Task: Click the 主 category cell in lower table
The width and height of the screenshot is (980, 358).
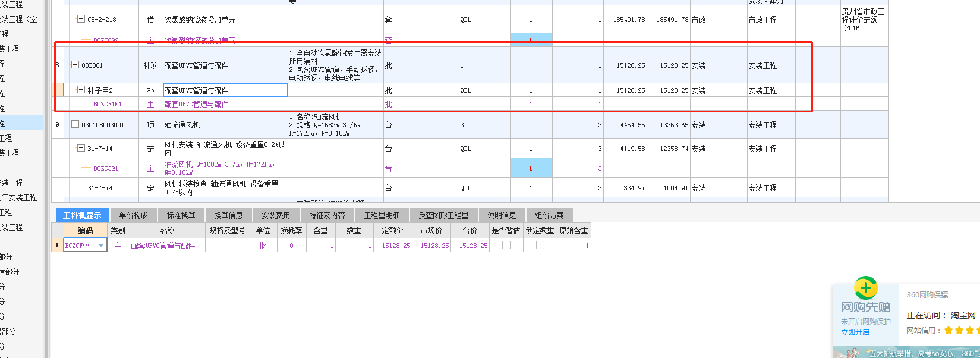Action: click(118, 245)
